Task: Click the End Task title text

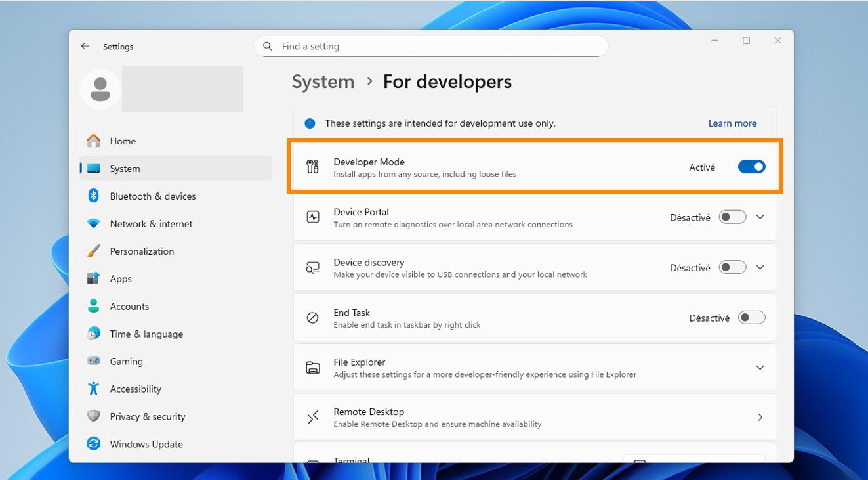Action: pos(352,313)
